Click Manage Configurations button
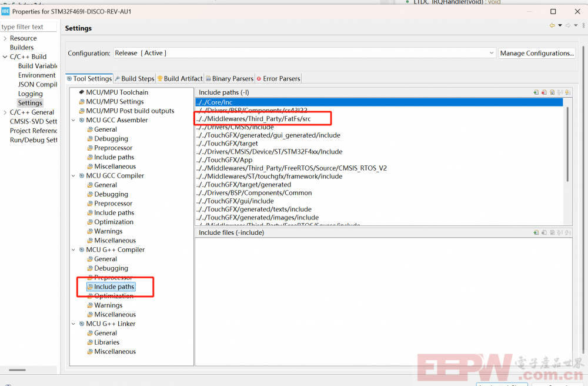This screenshot has height=386, width=588. 537,54
